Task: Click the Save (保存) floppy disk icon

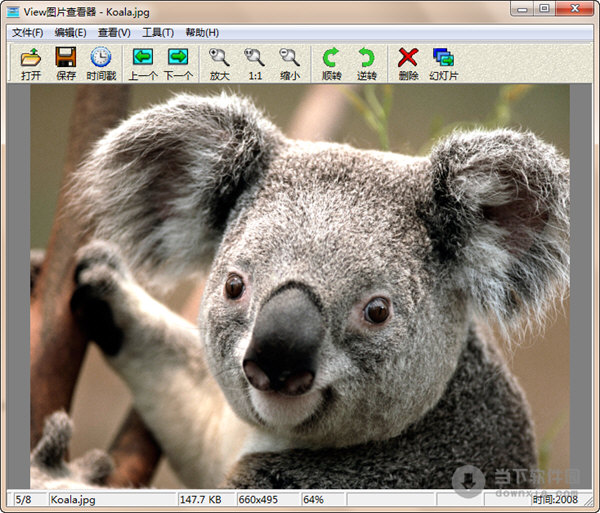Action: pos(66,57)
